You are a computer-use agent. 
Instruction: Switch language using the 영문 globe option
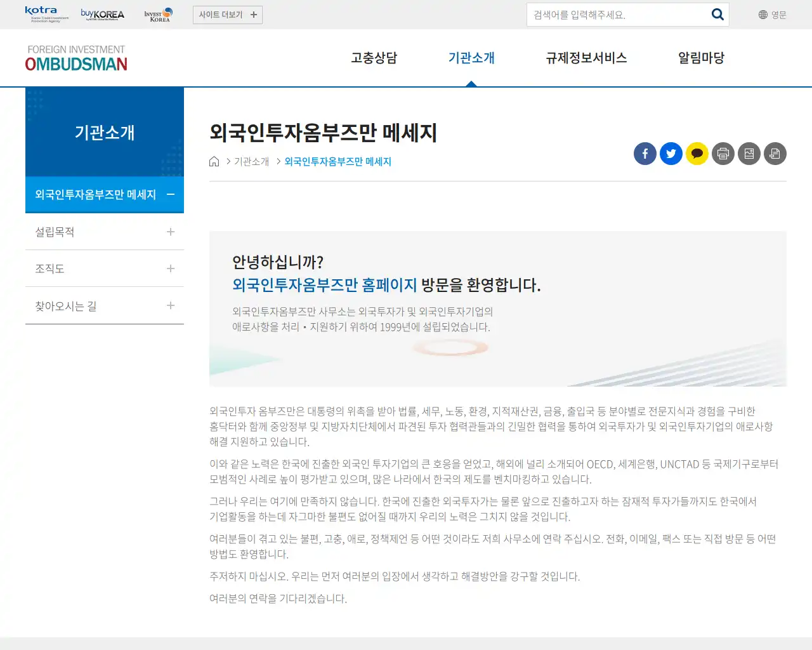[770, 14]
